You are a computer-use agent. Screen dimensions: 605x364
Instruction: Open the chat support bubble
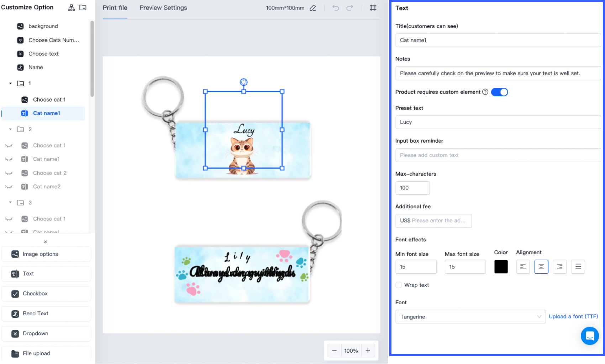coord(590,336)
